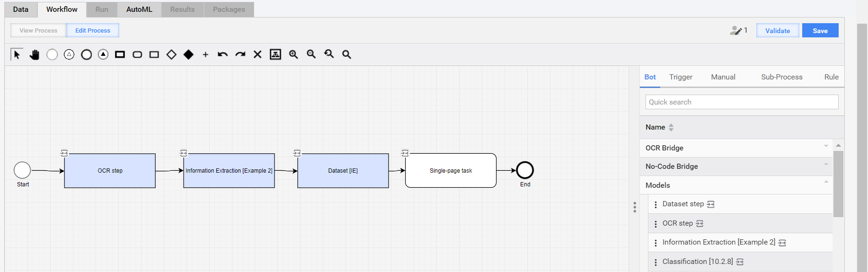Collapse the Models group
The image size is (868, 272).
coord(826,181)
